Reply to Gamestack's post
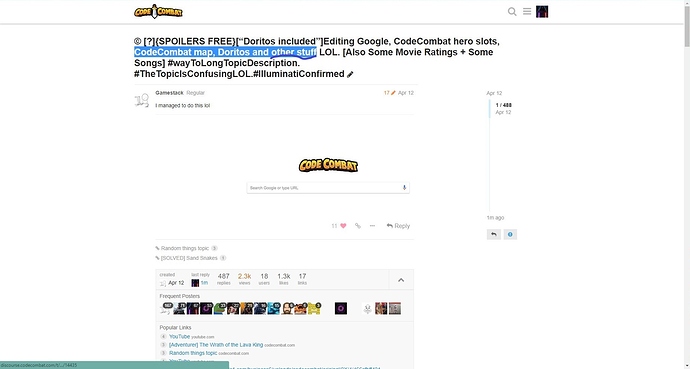The image size is (690, 369). tap(398, 226)
